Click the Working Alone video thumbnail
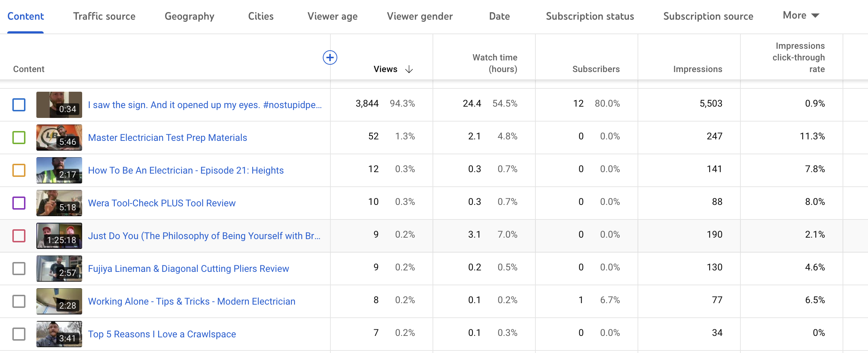 point(59,301)
